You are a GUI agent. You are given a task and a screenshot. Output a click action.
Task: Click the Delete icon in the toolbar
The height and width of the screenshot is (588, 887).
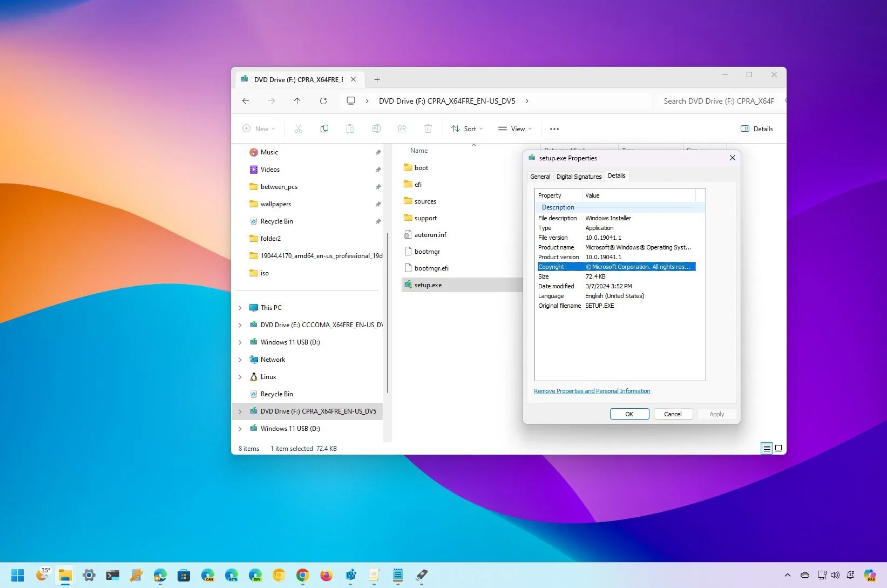pos(428,129)
